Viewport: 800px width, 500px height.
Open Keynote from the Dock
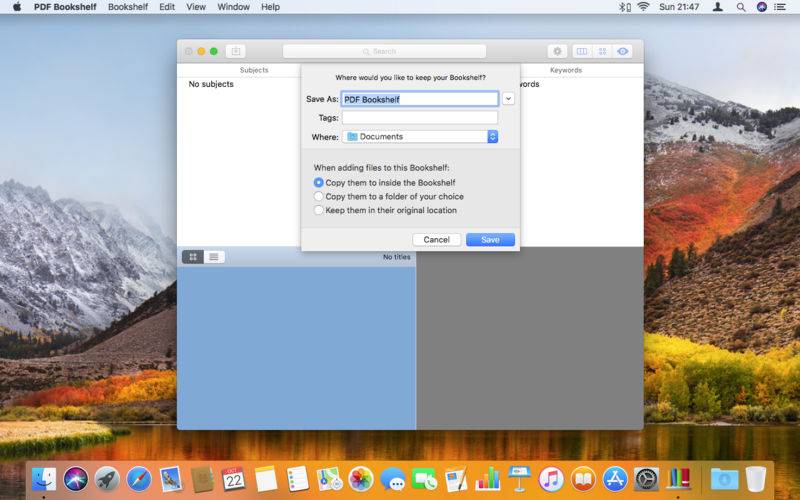[519, 479]
